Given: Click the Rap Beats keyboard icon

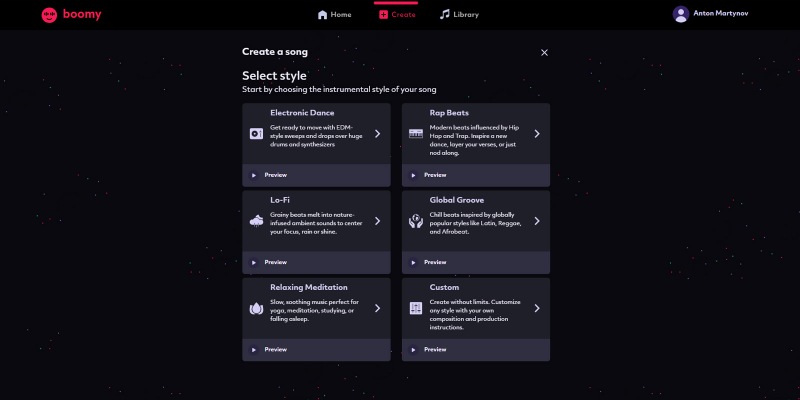Looking at the screenshot, I should (416, 134).
